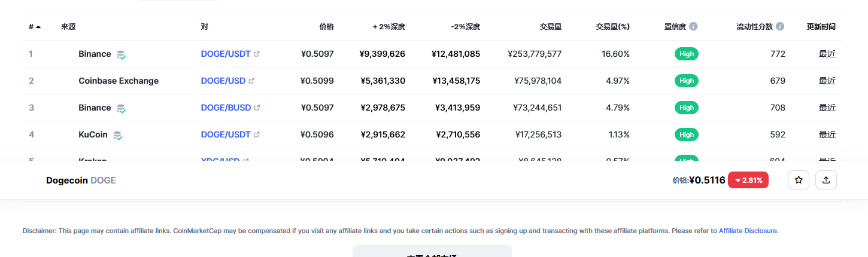This screenshot has width=868, height=257.
Task: Sort by the 价格 column header
Action: (x=326, y=27)
